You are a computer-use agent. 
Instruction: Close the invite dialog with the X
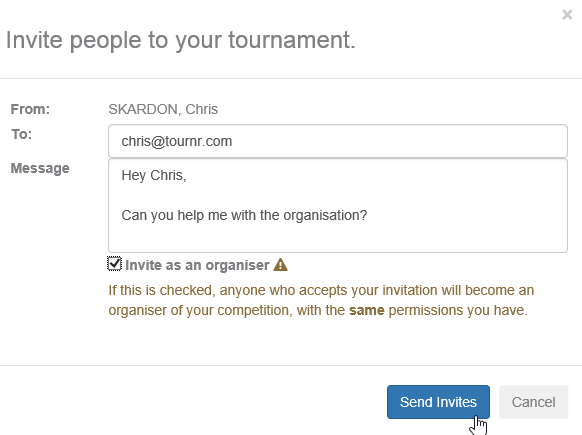click(567, 15)
